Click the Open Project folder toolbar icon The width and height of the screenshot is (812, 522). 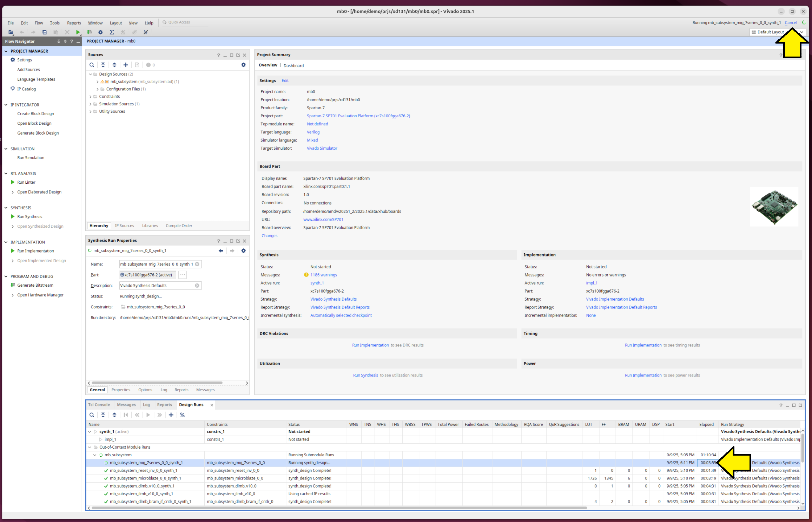11,32
